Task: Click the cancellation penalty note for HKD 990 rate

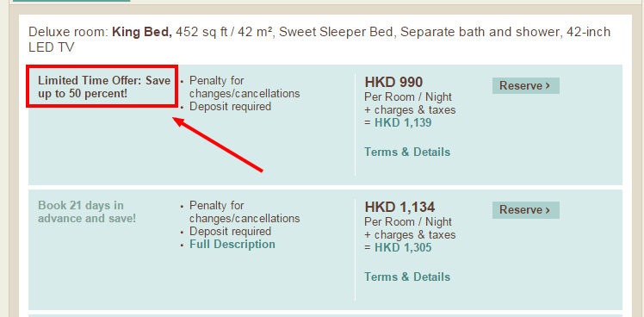Action: 245,87
